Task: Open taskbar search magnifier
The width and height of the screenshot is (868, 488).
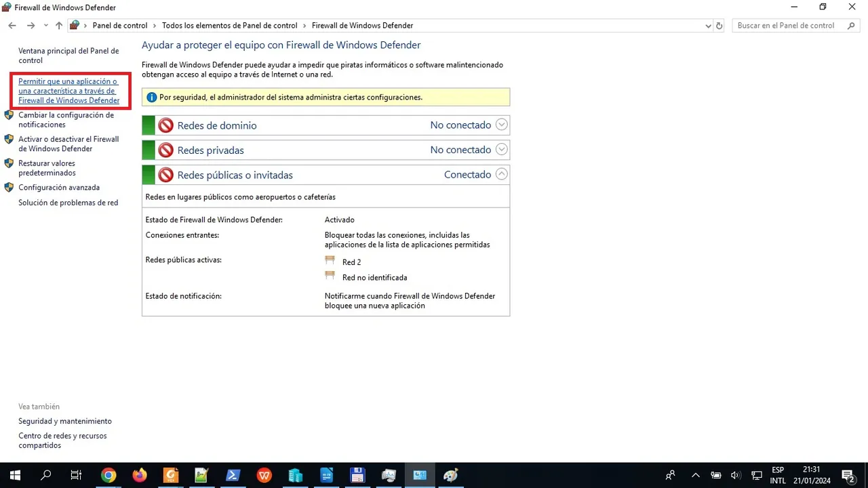Action: tap(46, 475)
